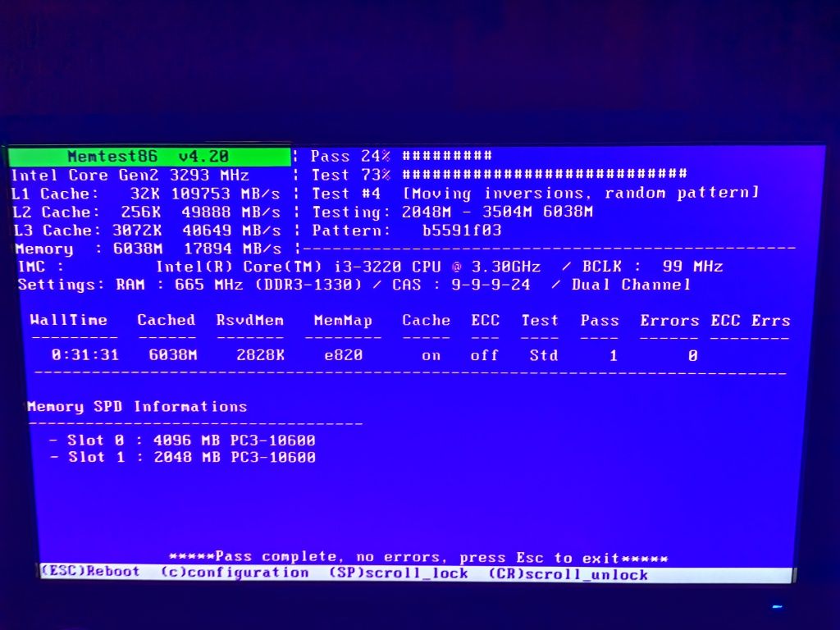Viewport: 840px width, 630px height.
Task: Click the Cached value 6038M in table
Action: coord(173,354)
